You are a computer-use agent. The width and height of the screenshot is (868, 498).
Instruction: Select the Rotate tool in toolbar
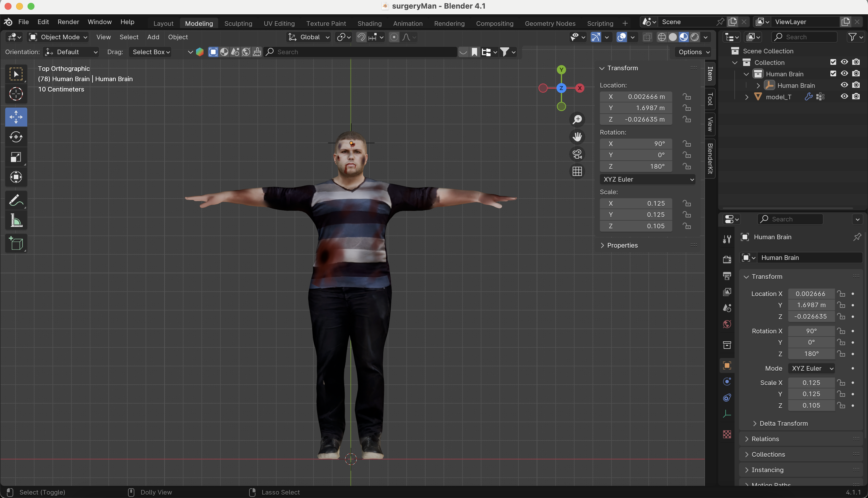tap(16, 137)
